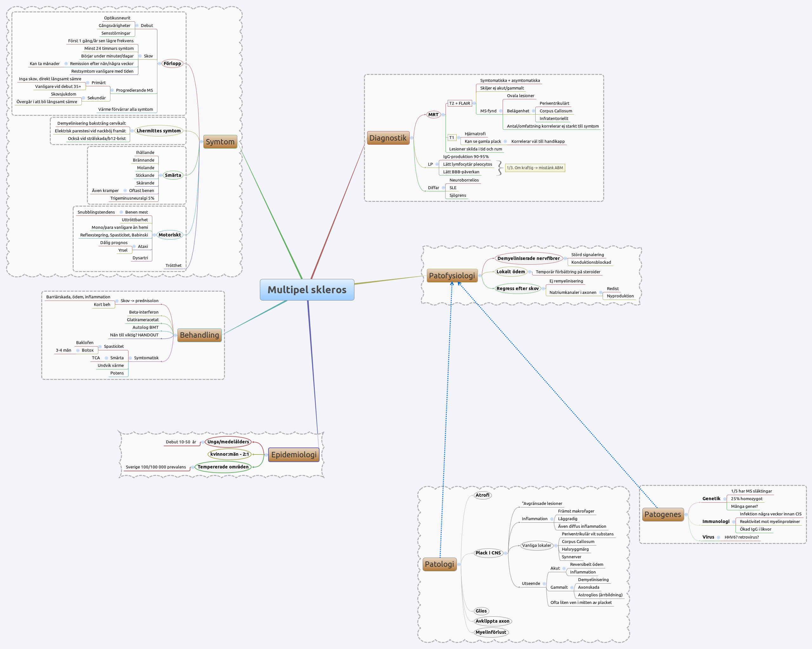This screenshot has height=649, width=812.
Task: Select the "Patologi" topic node
Action: click(439, 564)
